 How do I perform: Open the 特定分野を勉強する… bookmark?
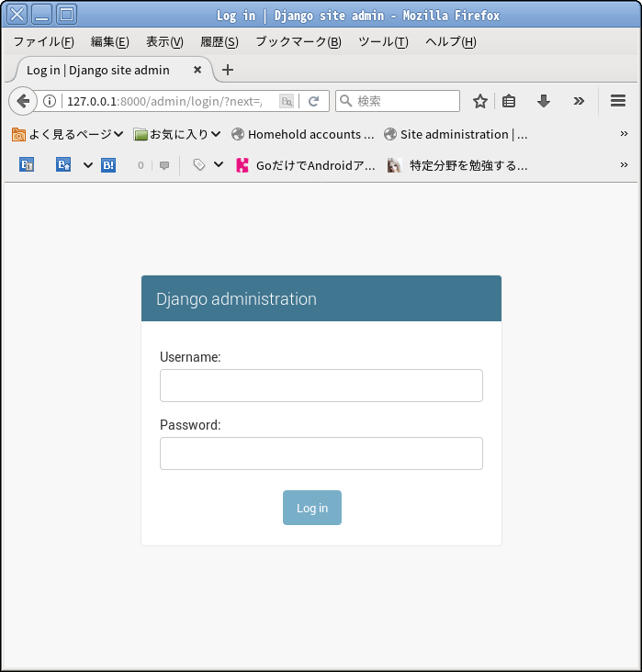coord(457,165)
